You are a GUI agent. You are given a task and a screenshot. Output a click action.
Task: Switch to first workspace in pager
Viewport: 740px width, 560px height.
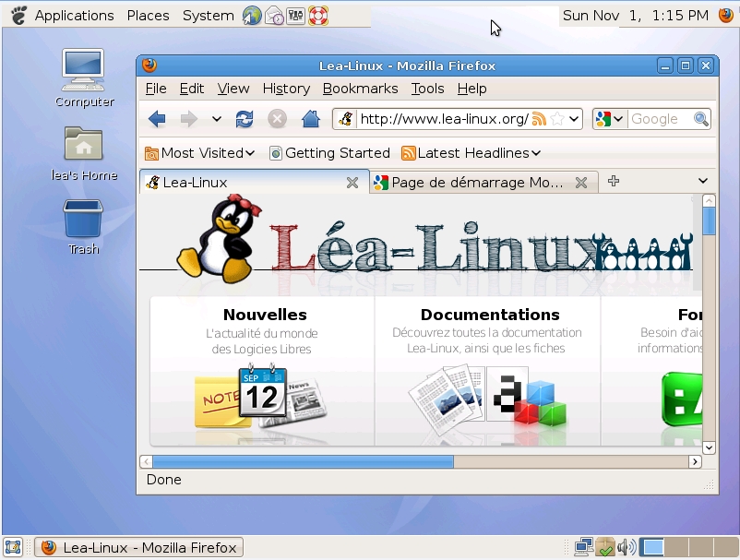pyautogui.click(x=652, y=547)
